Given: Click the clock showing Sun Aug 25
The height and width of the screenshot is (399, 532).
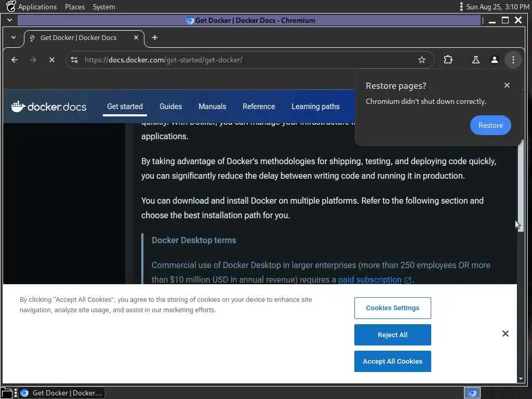Looking at the screenshot, I should pos(497,7).
